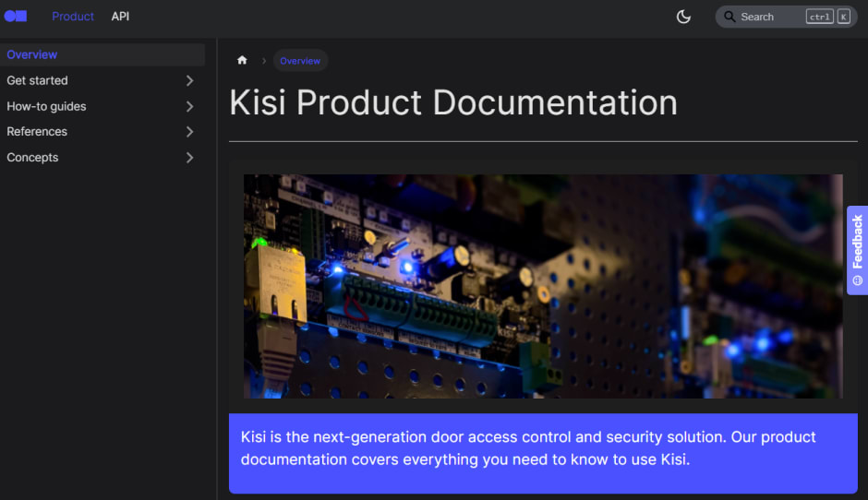Expand How-to guides chevron
This screenshot has width=868, height=500.
[x=190, y=106]
